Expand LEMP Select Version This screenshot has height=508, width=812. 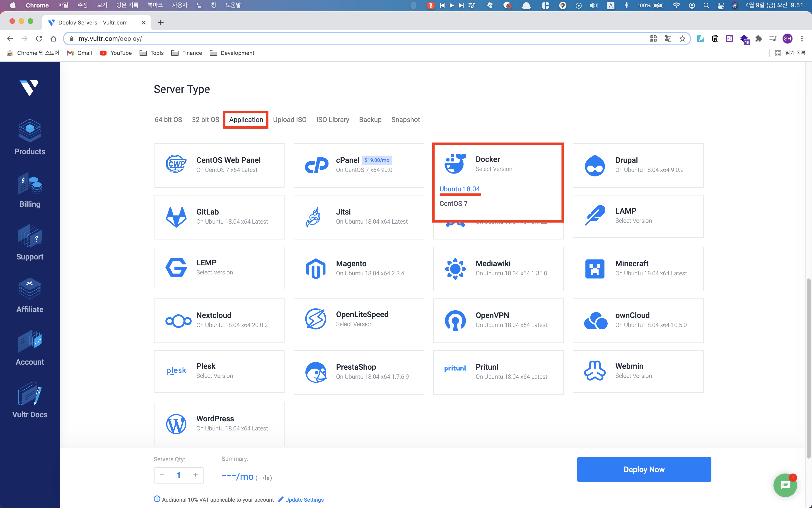click(x=214, y=272)
